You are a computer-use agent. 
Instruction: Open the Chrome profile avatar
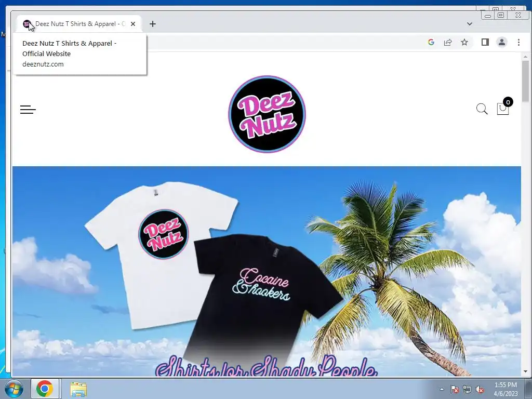click(x=502, y=42)
